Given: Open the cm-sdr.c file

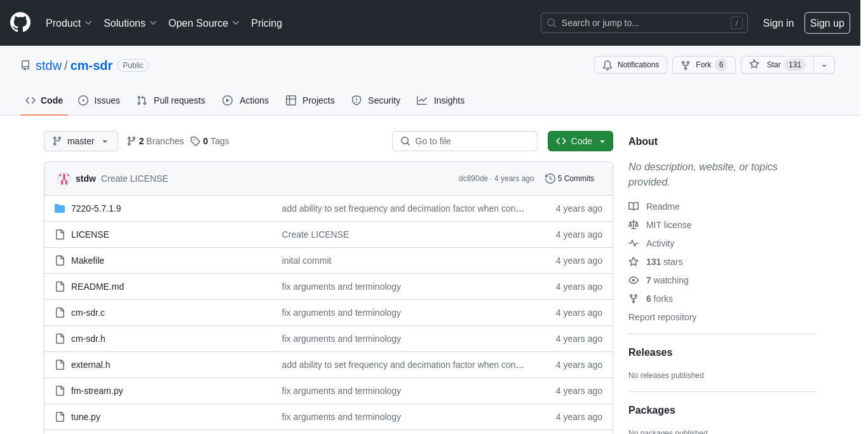Looking at the screenshot, I should [x=88, y=313].
